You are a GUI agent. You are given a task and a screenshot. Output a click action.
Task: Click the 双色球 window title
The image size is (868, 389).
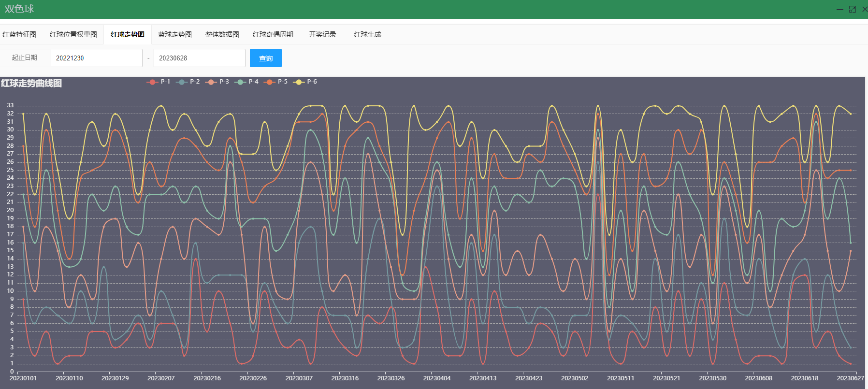tap(19, 9)
